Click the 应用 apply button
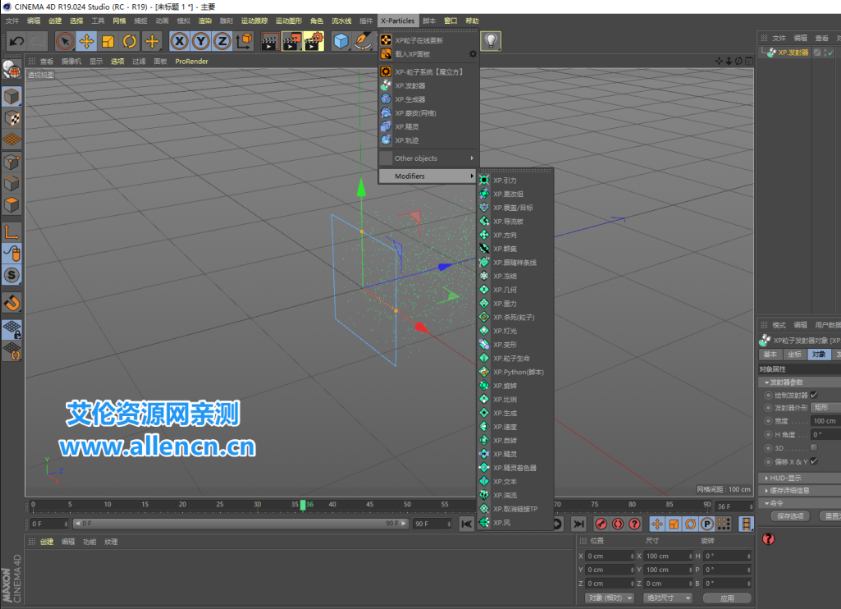 727,598
